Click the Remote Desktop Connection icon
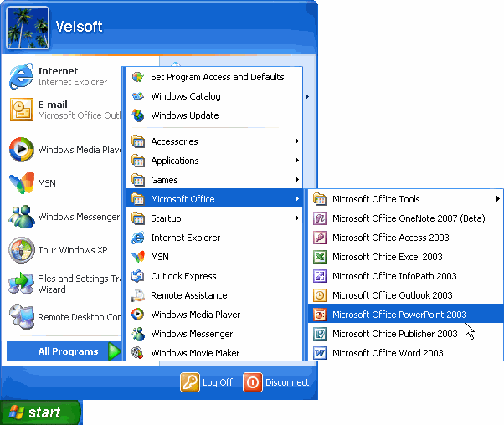The height and width of the screenshot is (425, 504). point(22,317)
